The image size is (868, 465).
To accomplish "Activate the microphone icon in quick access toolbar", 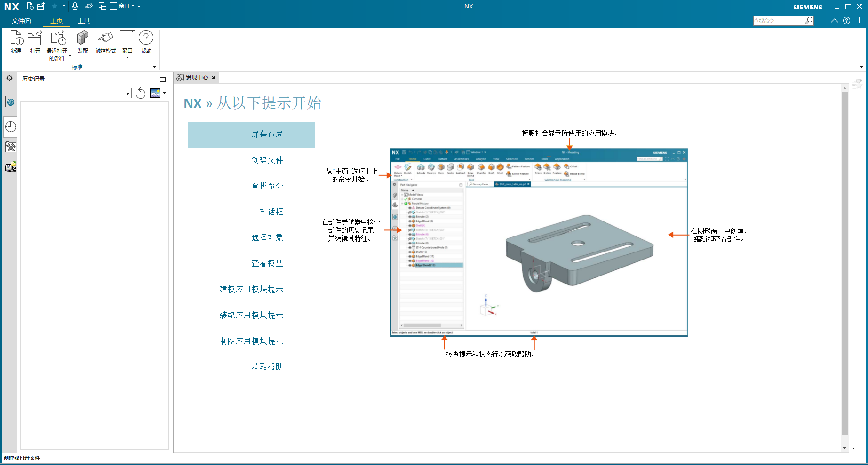I will [75, 6].
